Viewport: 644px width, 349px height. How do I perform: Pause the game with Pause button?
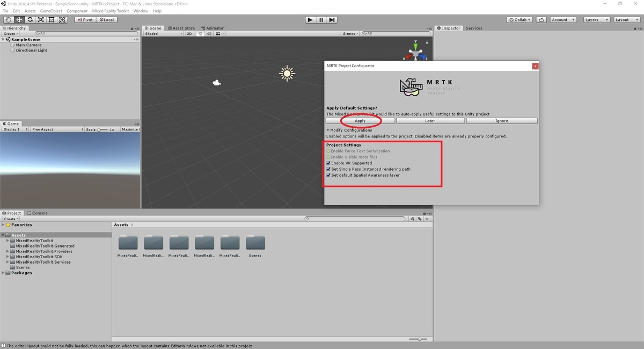coord(321,20)
